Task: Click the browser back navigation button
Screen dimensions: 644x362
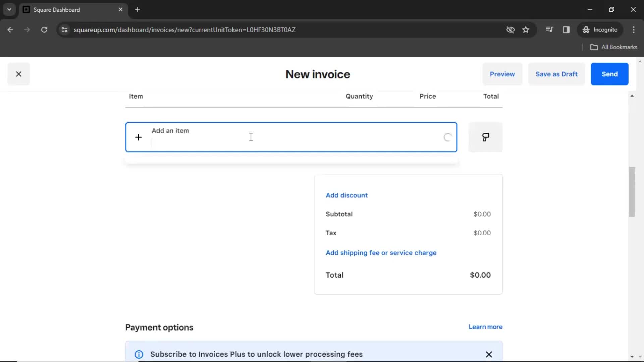Action: [x=11, y=30]
